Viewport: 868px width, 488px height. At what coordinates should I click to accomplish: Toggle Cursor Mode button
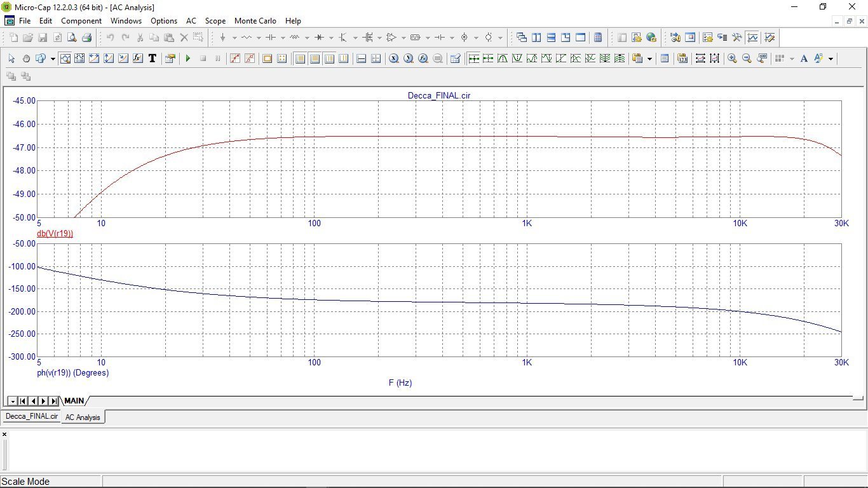point(79,58)
